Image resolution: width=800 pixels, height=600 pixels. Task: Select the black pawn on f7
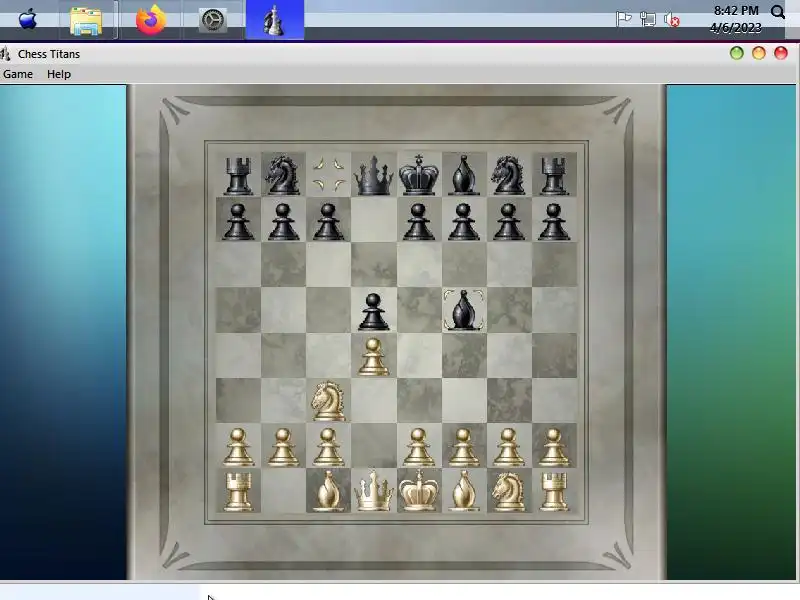[x=464, y=221]
